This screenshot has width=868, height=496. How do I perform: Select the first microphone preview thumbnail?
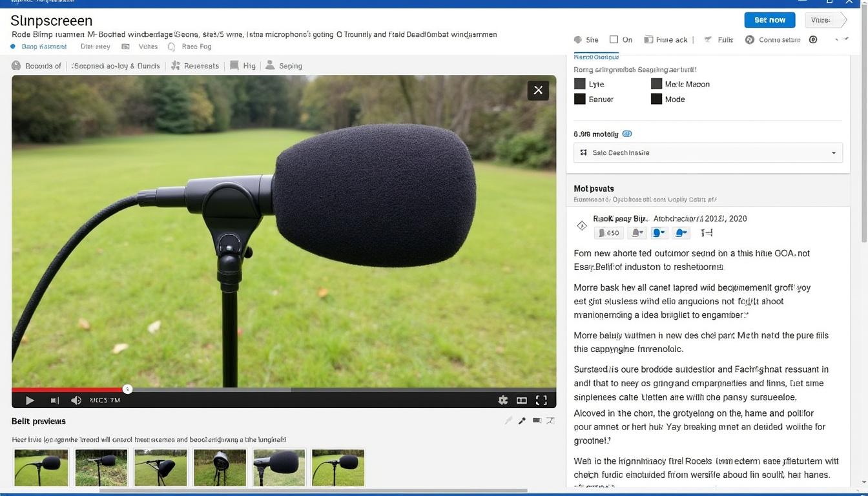click(x=41, y=466)
